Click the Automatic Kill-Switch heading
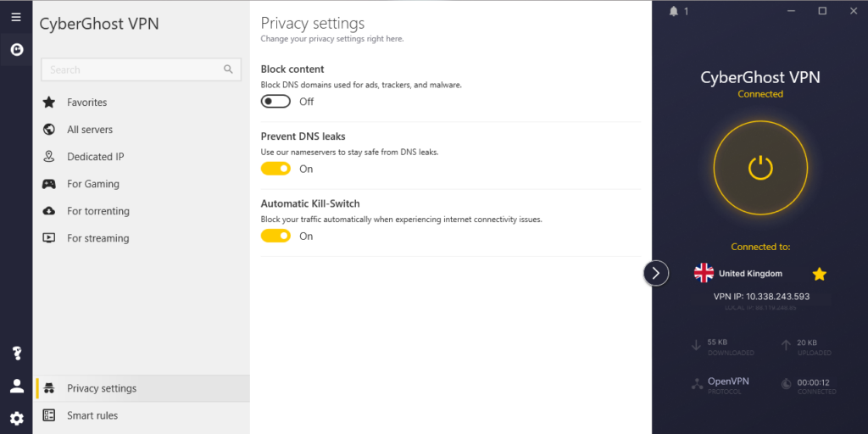Viewport: 868px width, 434px height. click(310, 203)
